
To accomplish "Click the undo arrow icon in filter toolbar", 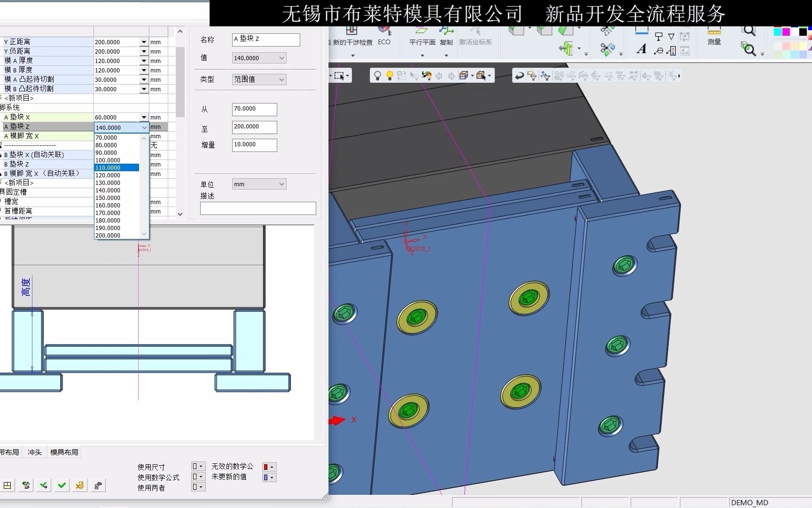I will point(519,76).
